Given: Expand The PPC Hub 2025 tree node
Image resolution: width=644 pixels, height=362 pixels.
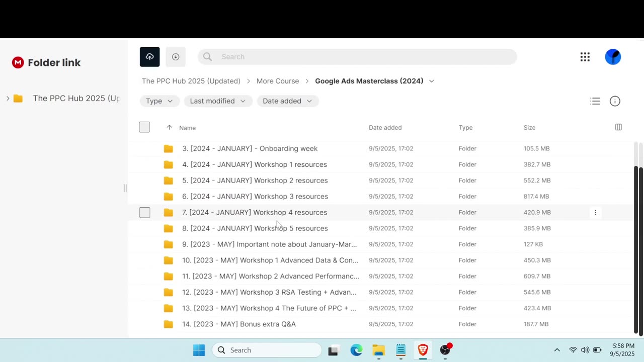Looking at the screenshot, I should pyautogui.click(x=8, y=99).
